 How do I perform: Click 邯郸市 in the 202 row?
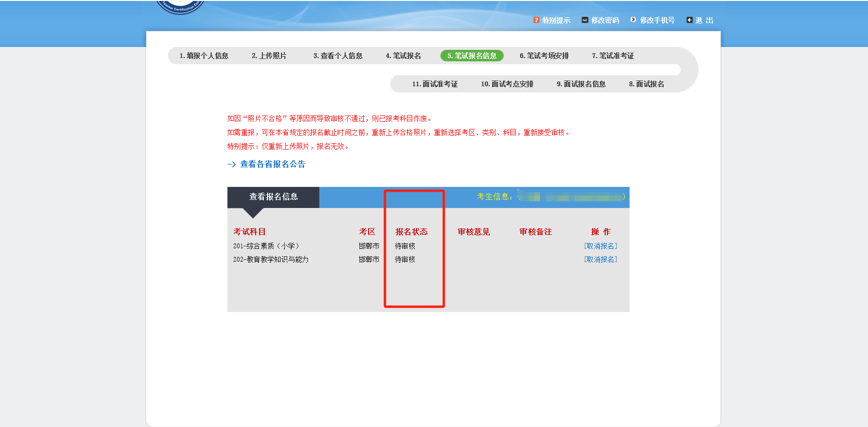click(x=369, y=259)
